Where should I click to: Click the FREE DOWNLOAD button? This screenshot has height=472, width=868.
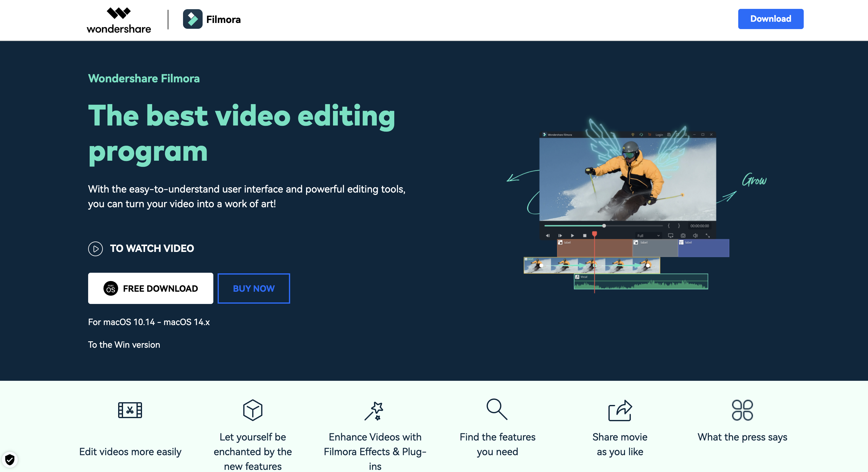[x=150, y=288]
